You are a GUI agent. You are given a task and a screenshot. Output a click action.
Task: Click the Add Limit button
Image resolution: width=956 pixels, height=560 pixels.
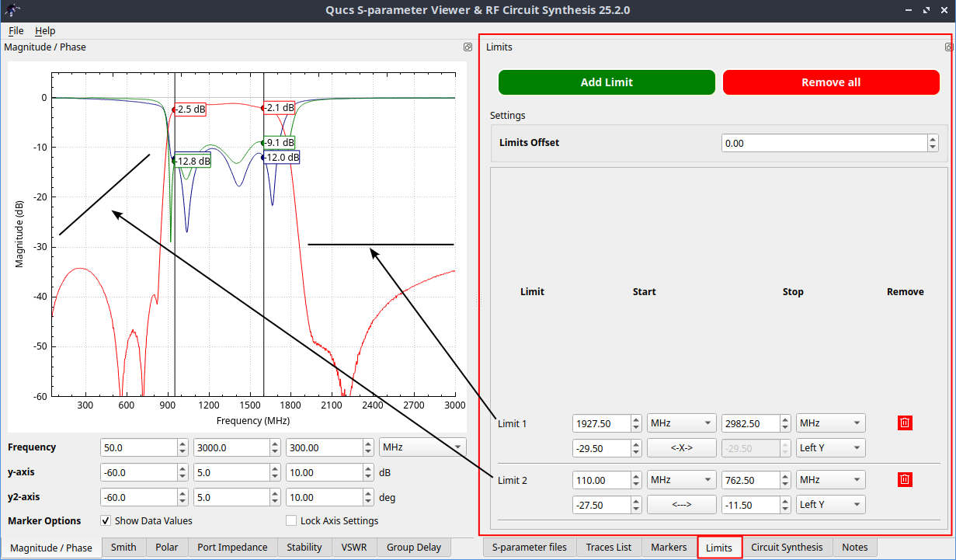coord(607,82)
